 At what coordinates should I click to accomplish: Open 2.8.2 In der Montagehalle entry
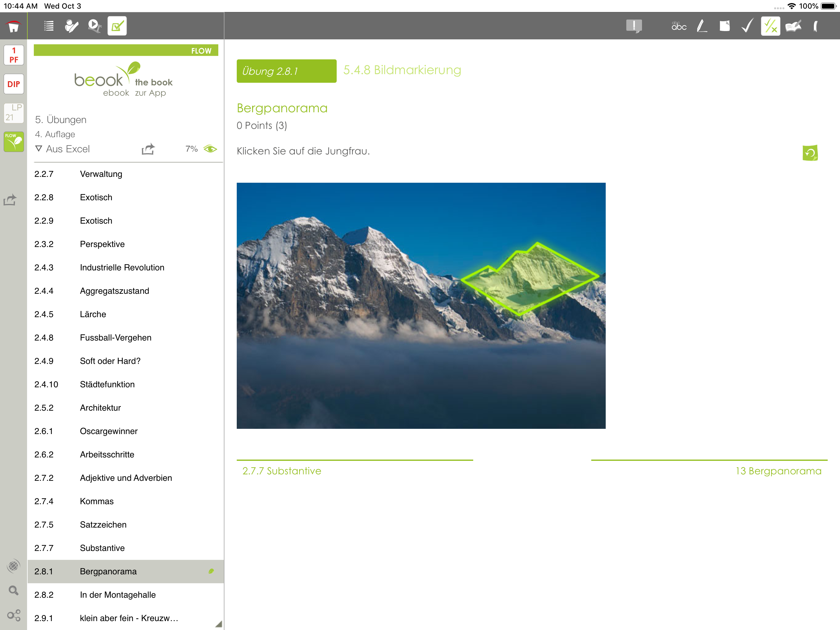pyautogui.click(x=118, y=595)
